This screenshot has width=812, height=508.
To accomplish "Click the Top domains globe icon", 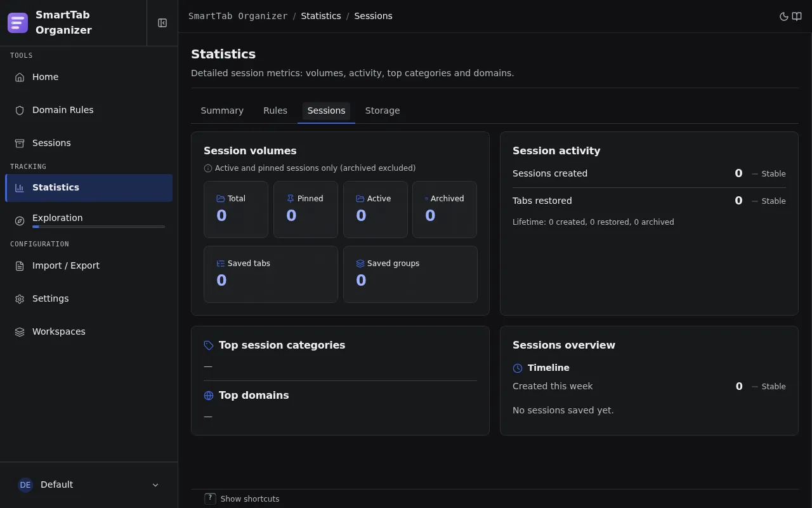I will [209, 396].
